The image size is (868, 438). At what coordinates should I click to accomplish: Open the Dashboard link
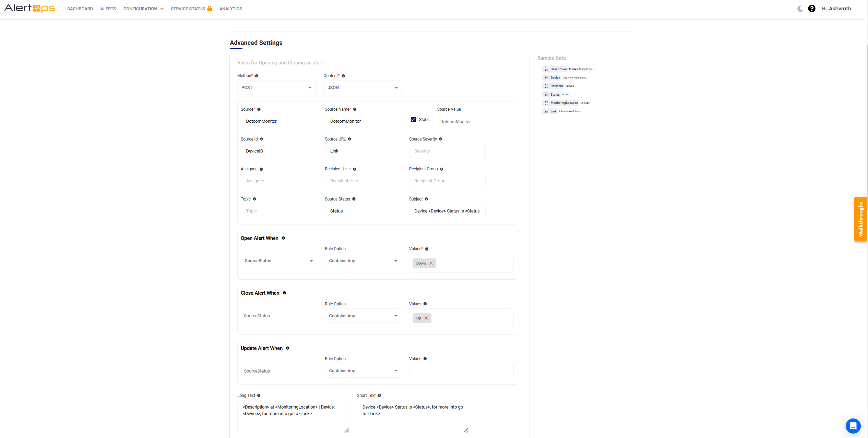tap(80, 9)
